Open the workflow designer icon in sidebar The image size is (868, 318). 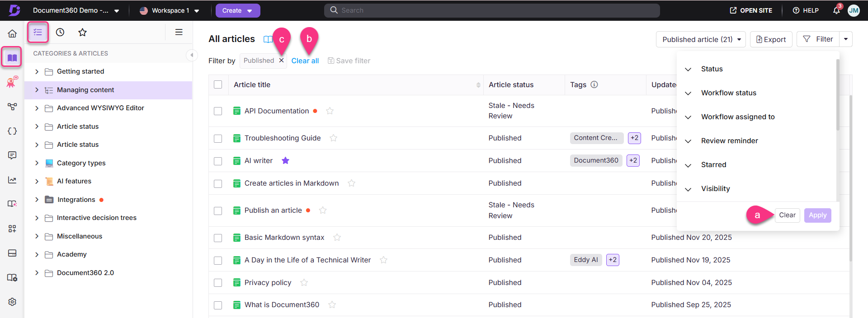click(x=12, y=107)
